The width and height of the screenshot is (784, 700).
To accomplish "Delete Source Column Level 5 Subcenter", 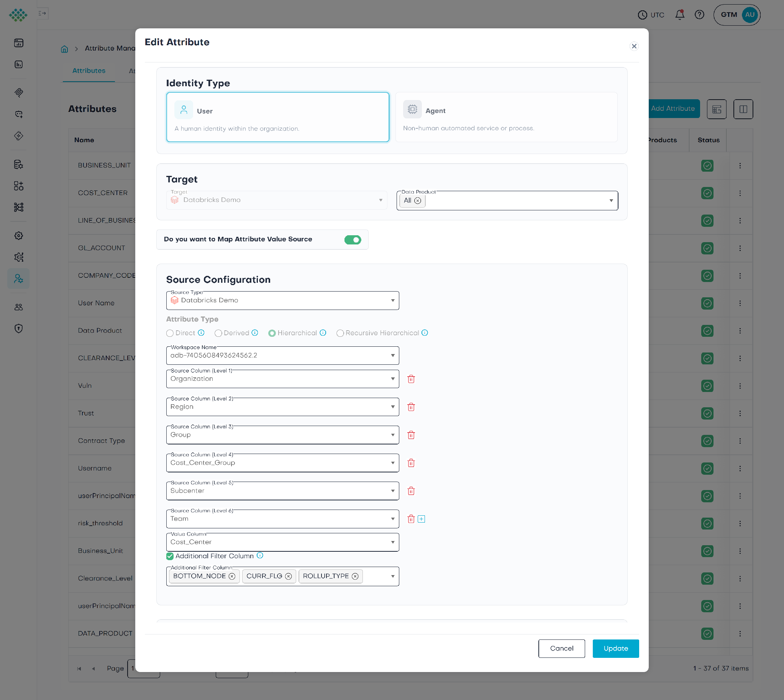I will coord(411,491).
